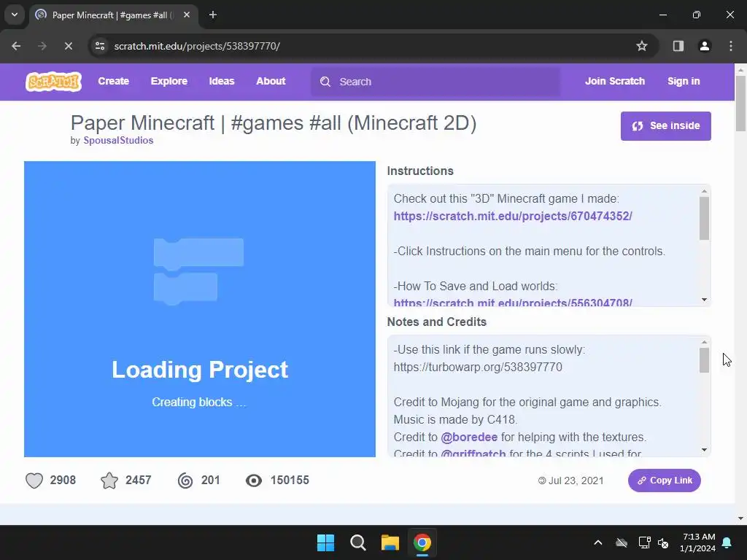
Task: Click Join Scratch
Action: 615,82
